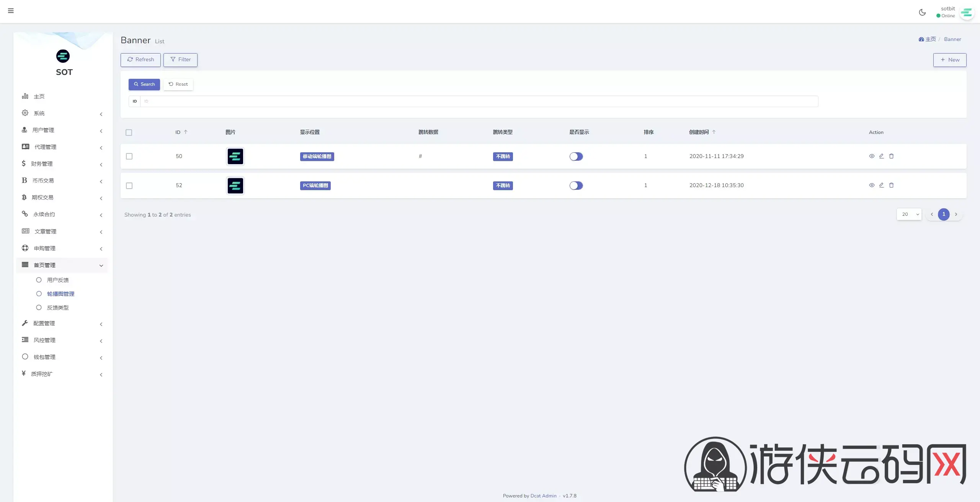Image resolution: width=980 pixels, height=502 pixels.
Task: Open the 用户反馈 submenu item
Action: coord(58,280)
